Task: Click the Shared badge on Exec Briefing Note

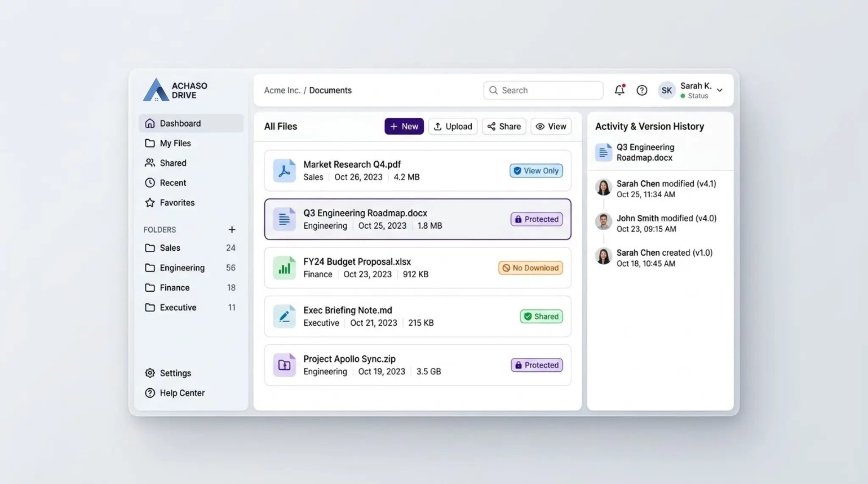Action: point(542,316)
